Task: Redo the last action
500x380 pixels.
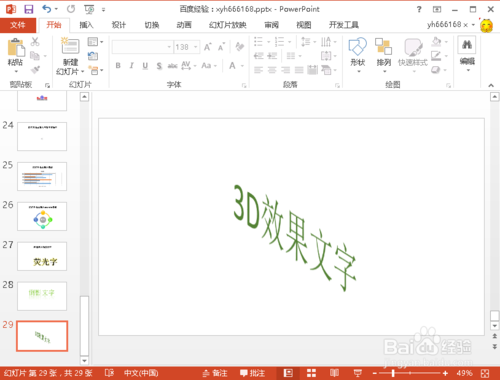Action: pyautogui.click(x=71, y=9)
